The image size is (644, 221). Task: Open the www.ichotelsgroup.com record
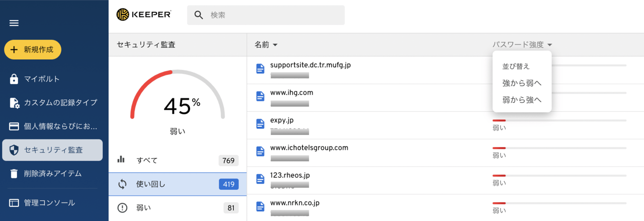point(309,147)
